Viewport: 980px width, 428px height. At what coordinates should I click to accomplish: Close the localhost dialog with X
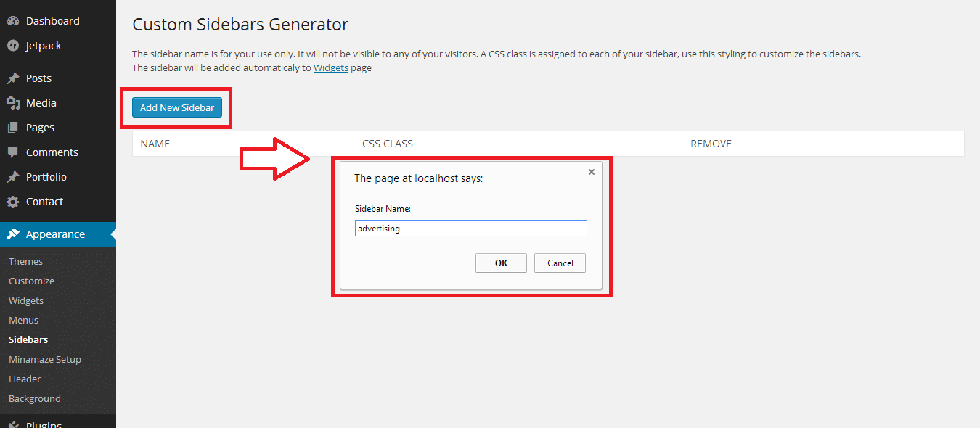click(x=591, y=172)
